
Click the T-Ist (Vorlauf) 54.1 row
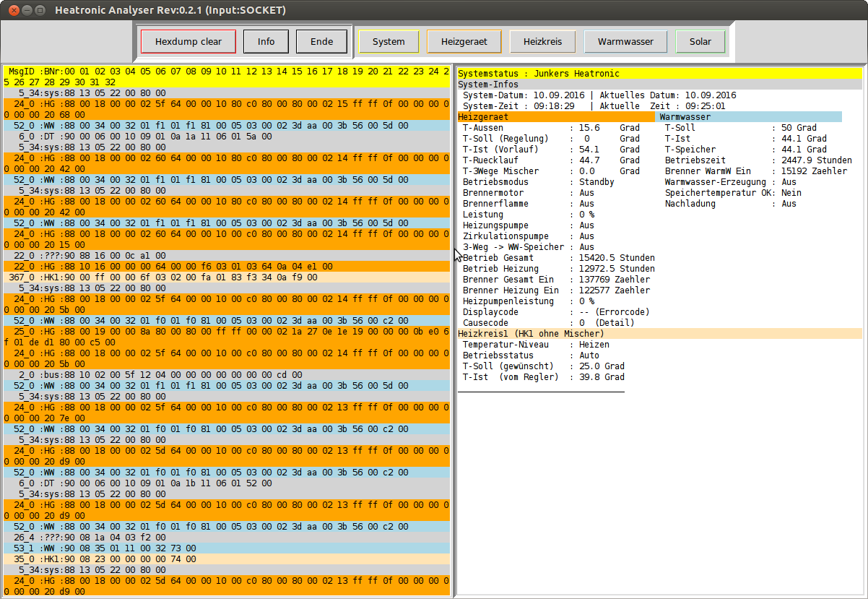551,150
